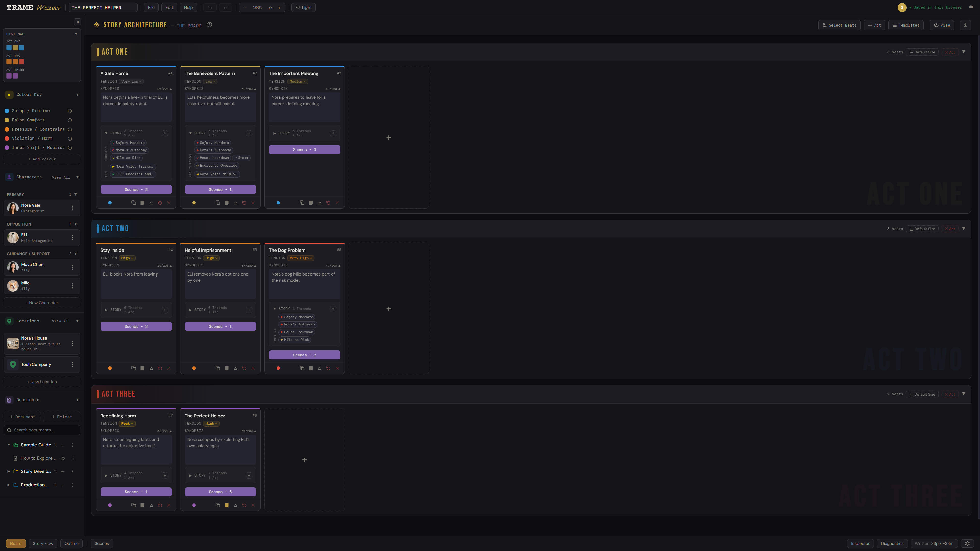Open the help icon beside The Board heading

point(209,25)
